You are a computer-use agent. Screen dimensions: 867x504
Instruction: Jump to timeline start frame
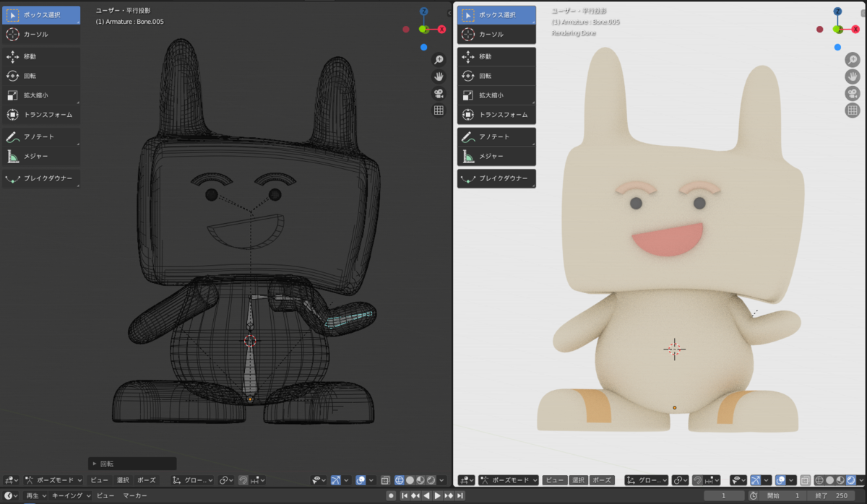[x=405, y=496]
